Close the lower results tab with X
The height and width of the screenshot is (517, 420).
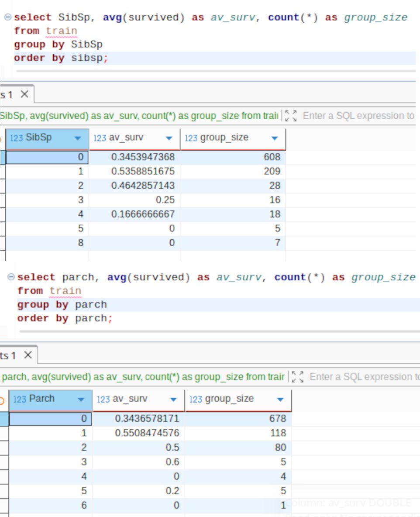(x=28, y=355)
